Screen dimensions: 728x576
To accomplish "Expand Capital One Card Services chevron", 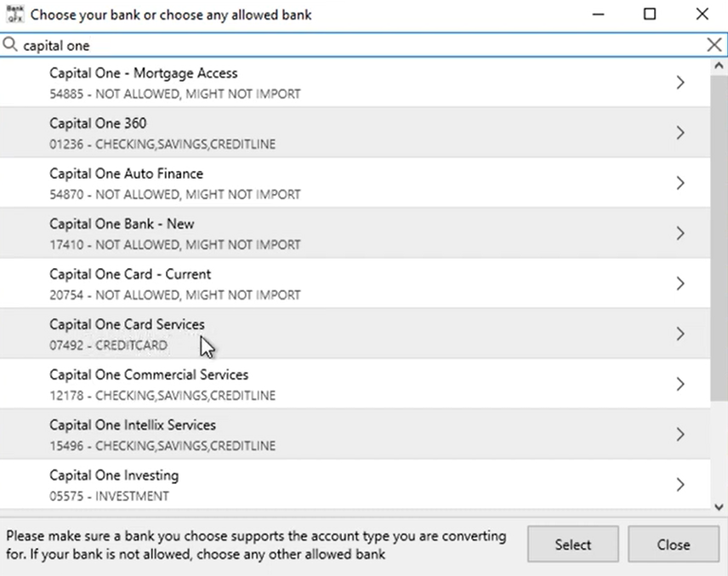I will pos(680,334).
